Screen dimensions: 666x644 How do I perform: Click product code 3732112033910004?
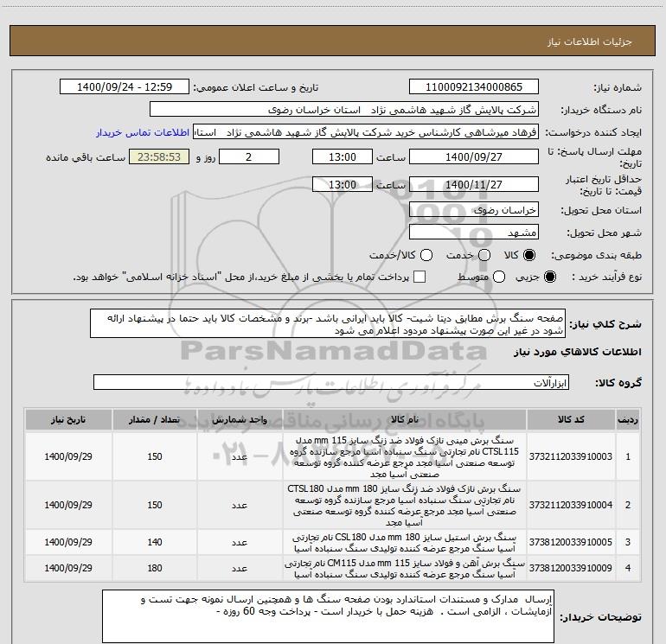tap(571, 505)
